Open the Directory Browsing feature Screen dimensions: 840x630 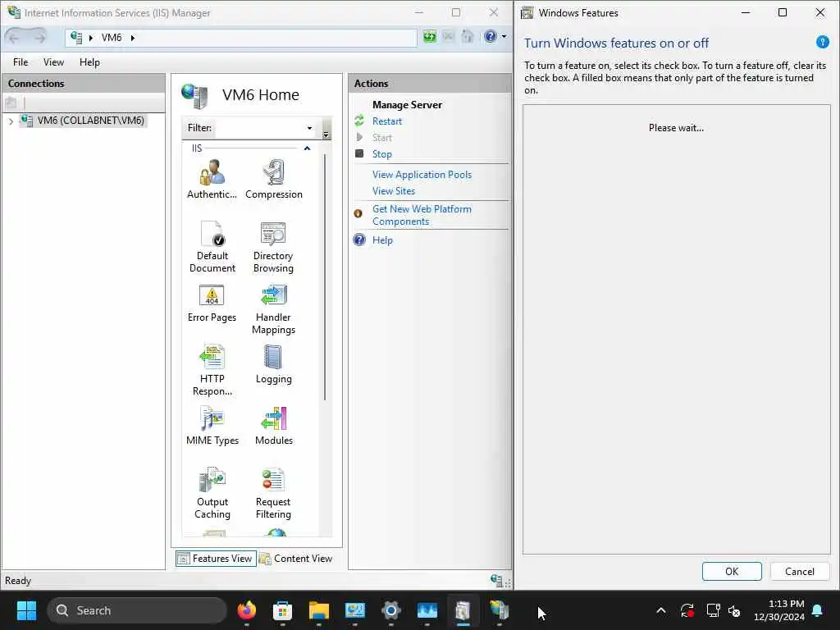click(273, 247)
